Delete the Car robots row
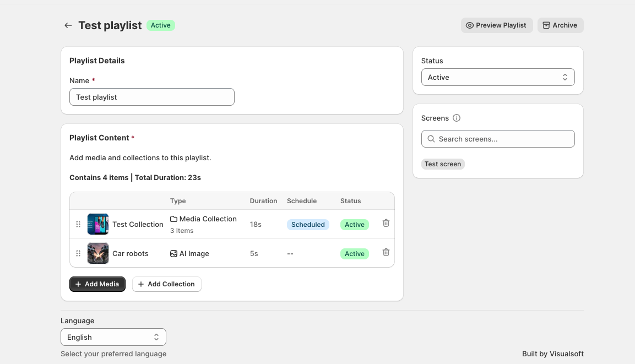This screenshot has height=364, width=635. (386, 252)
